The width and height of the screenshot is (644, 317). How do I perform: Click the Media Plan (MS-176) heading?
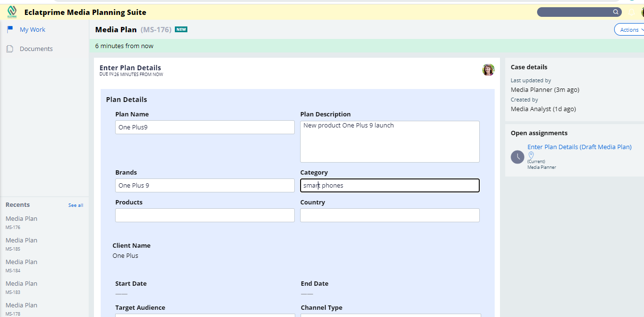coord(133,29)
